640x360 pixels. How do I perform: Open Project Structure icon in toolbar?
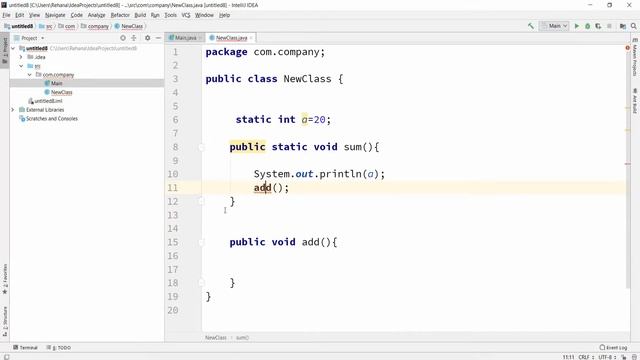coord(623,26)
